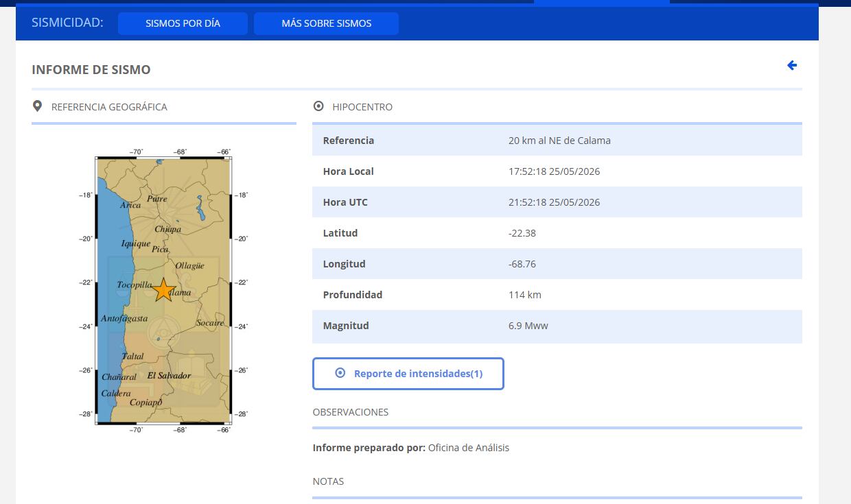Click the Copiapó label on the map
Screen dimensions: 851x504
[x=146, y=403]
